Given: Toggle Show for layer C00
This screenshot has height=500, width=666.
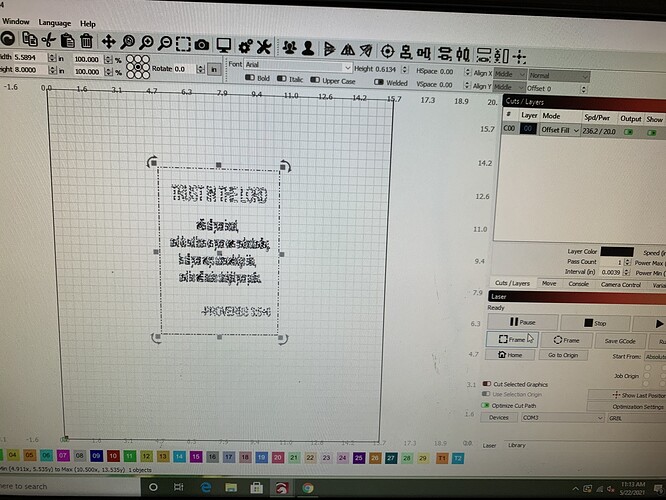Looking at the screenshot, I should [652, 133].
